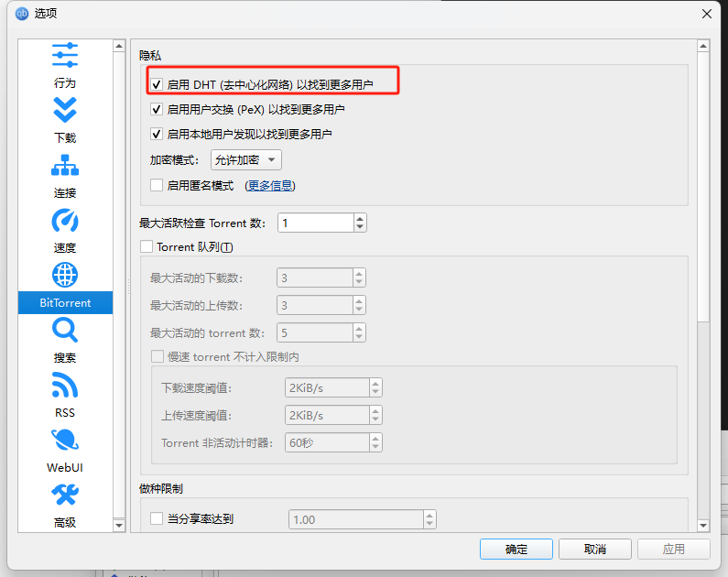Increase share ratio 1.00 spinner up arrow
Screen dimensions: 728x577
(x=429, y=515)
